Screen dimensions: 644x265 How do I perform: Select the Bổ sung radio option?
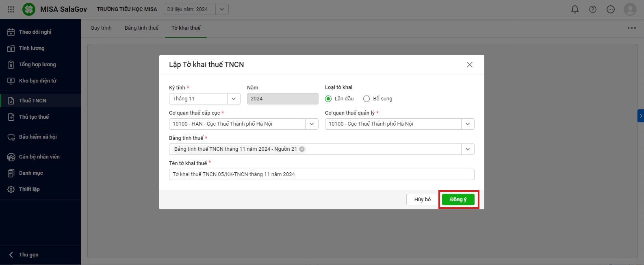366,99
